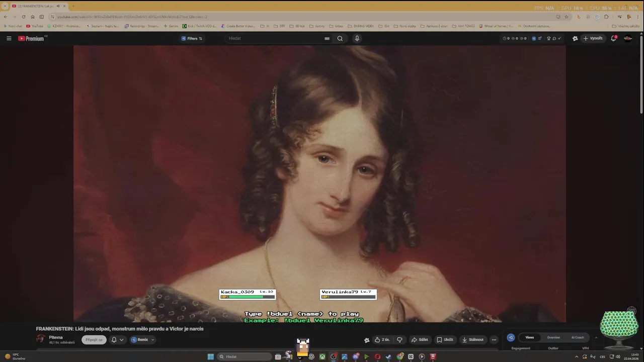Open the YouTube bookmark in bookmarks bar
The width and height of the screenshot is (644, 362).
(35, 26)
